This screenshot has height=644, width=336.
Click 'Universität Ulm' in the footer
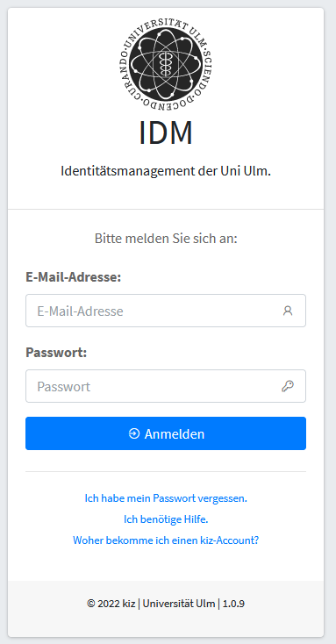point(179,604)
